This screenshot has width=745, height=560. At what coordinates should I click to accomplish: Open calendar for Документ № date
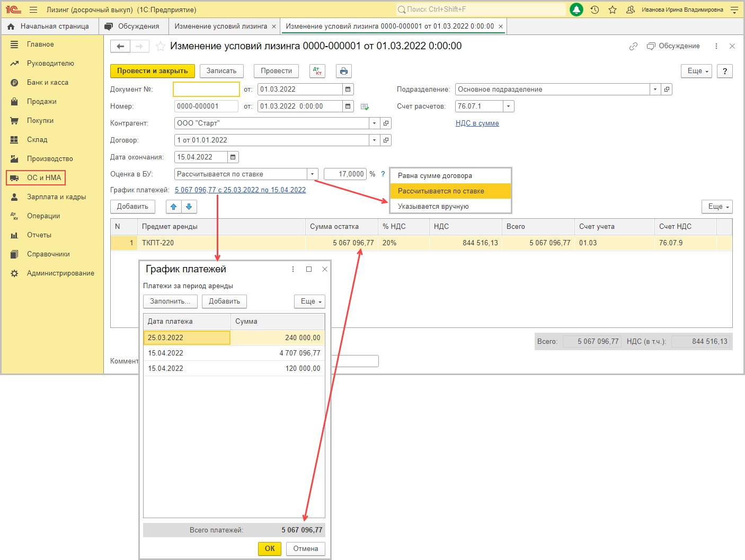pyautogui.click(x=348, y=90)
